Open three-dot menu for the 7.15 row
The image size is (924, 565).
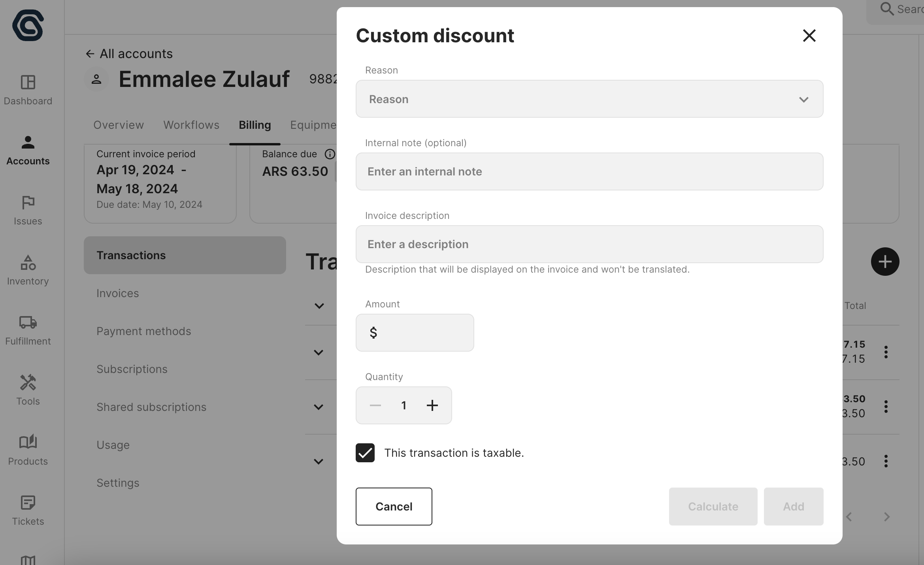(x=886, y=352)
